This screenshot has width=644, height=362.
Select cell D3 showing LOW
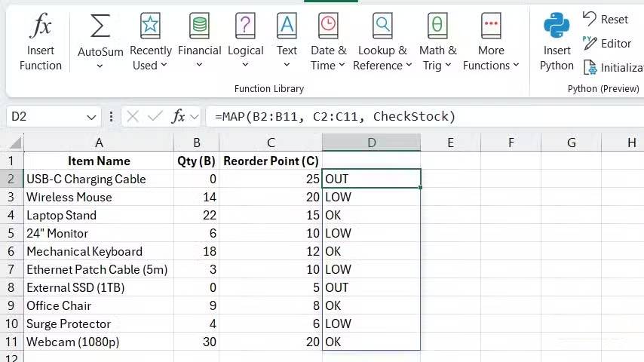(x=372, y=197)
